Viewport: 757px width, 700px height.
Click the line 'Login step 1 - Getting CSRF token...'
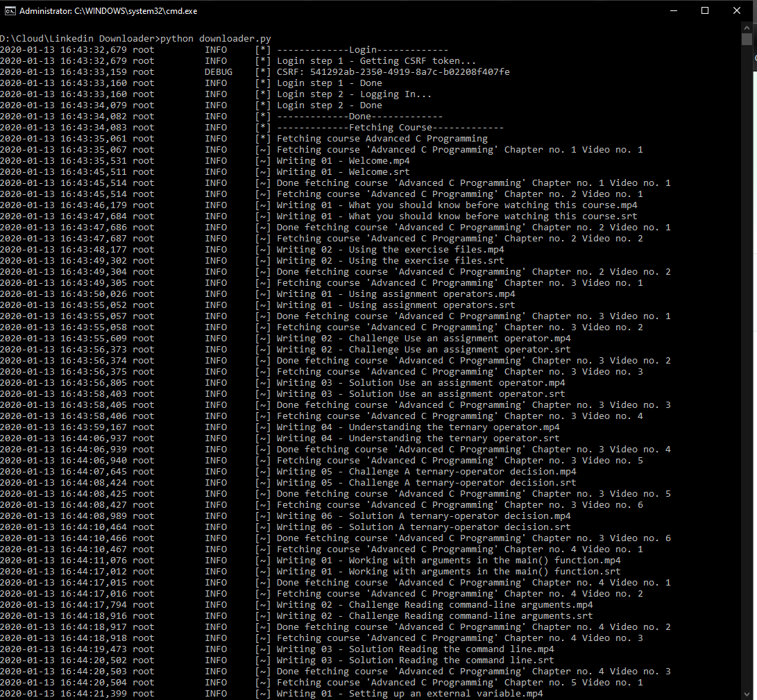pyautogui.click(x=376, y=61)
